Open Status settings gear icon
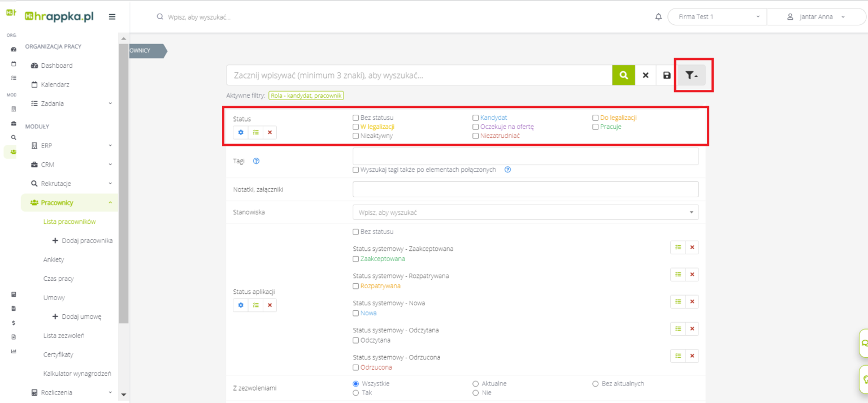This screenshot has width=868, height=403. click(241, 132)
